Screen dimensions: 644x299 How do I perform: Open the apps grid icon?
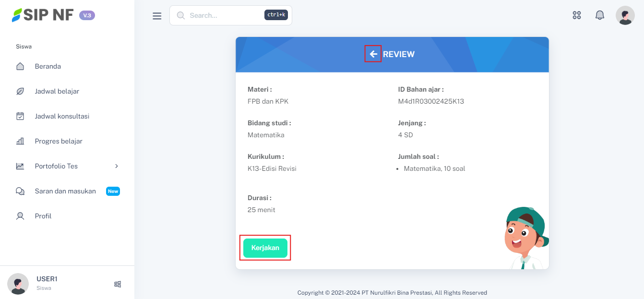pos(577,15)
